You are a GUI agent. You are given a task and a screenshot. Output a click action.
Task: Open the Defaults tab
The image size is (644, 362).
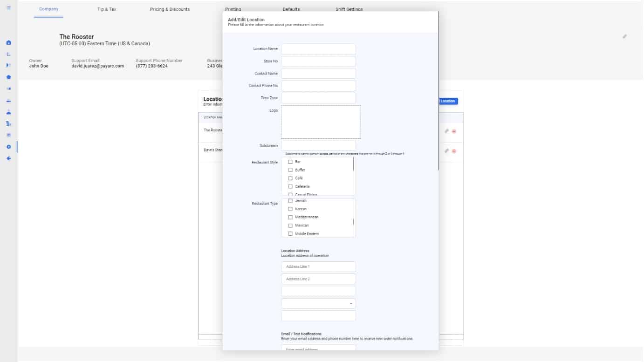click(291, 9)
